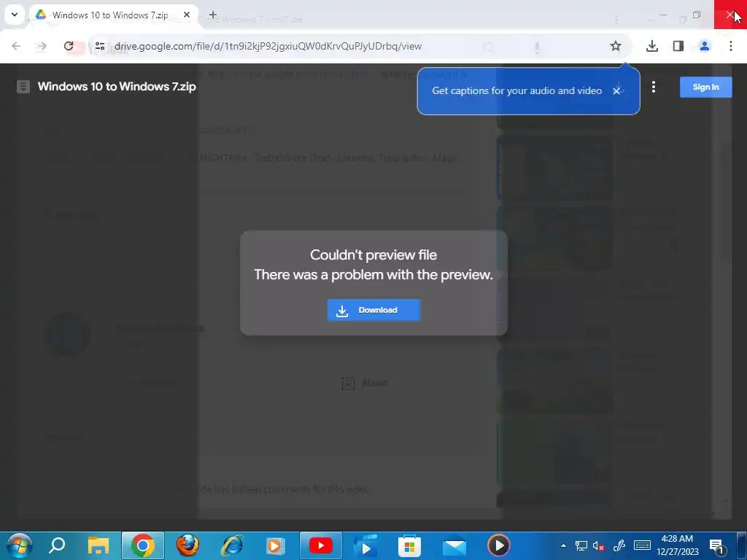Click the zip file type icon beside title
The width and height of the screenshot is (747, 560).
pos(23,87)
